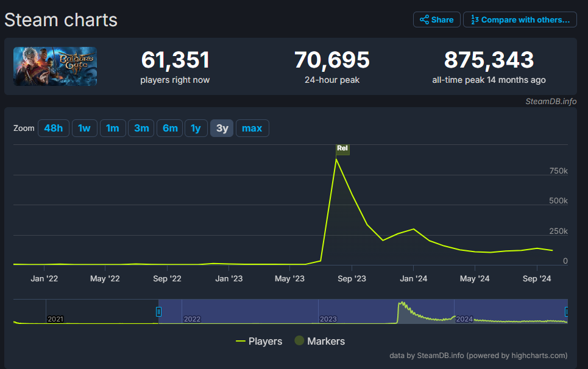Click the 500k axis label

pyautogui.click(x=558, y=201)
